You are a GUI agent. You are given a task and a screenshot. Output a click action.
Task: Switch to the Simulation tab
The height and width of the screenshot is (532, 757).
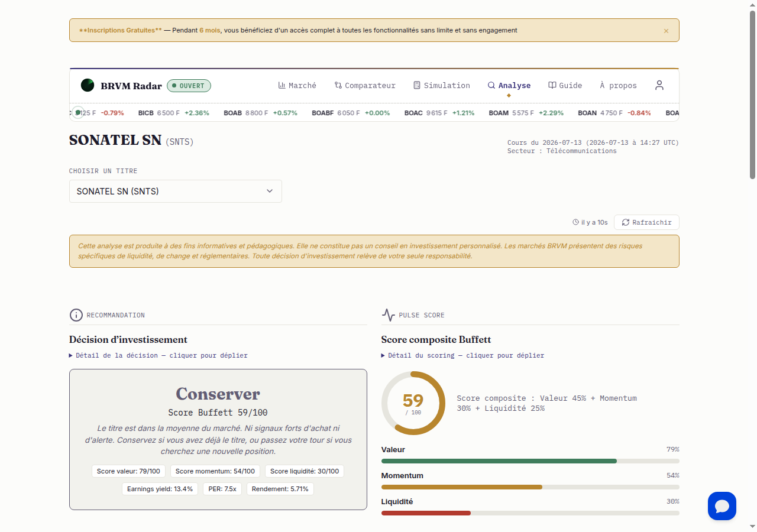[442, 86]
